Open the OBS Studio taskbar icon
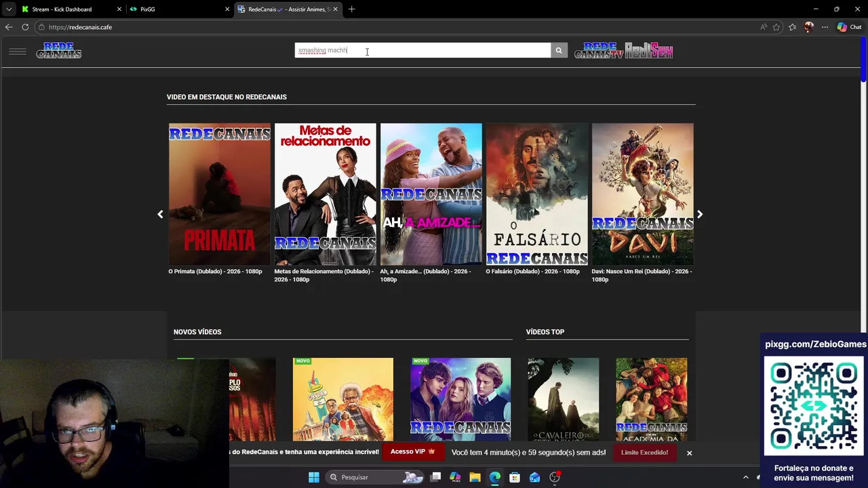868x488 pixels. click(x=555, y=477)
